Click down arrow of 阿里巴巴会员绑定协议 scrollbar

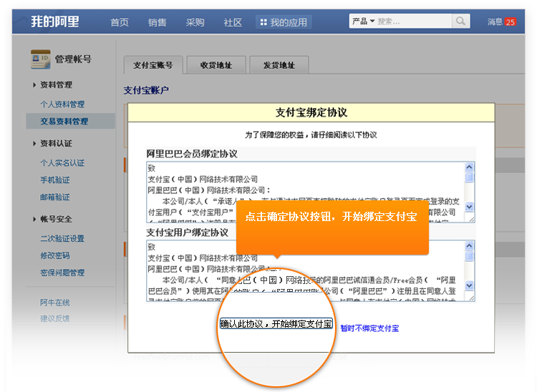(x=469, y=207)
